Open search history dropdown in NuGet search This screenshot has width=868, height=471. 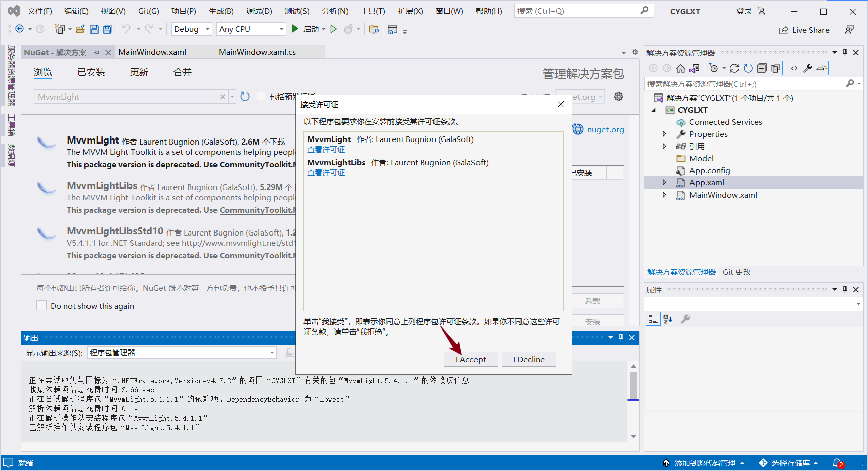(232, 97)
